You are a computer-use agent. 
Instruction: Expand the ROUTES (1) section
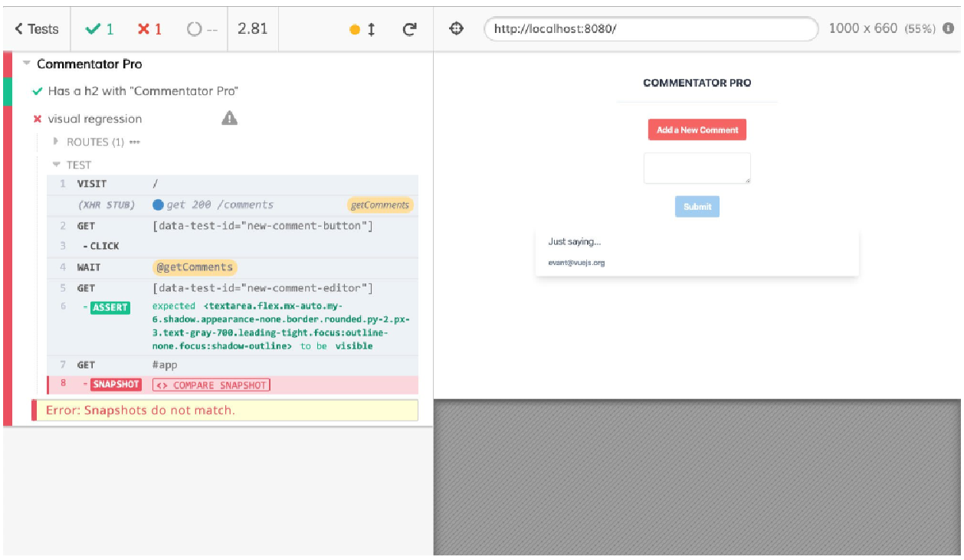pyautogui.click(x=97, y=142)
